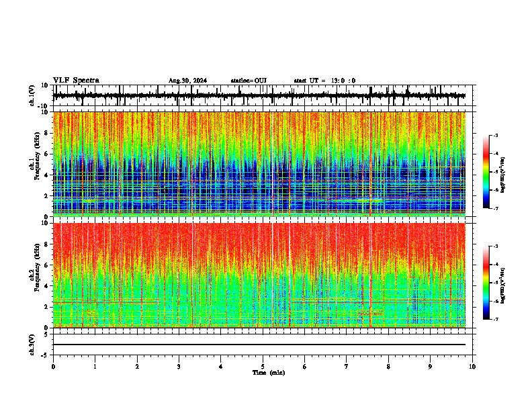532x411 pixels.
Task: Click the ch.1 spectrogram color scale bar
Action: click(486, 172)
